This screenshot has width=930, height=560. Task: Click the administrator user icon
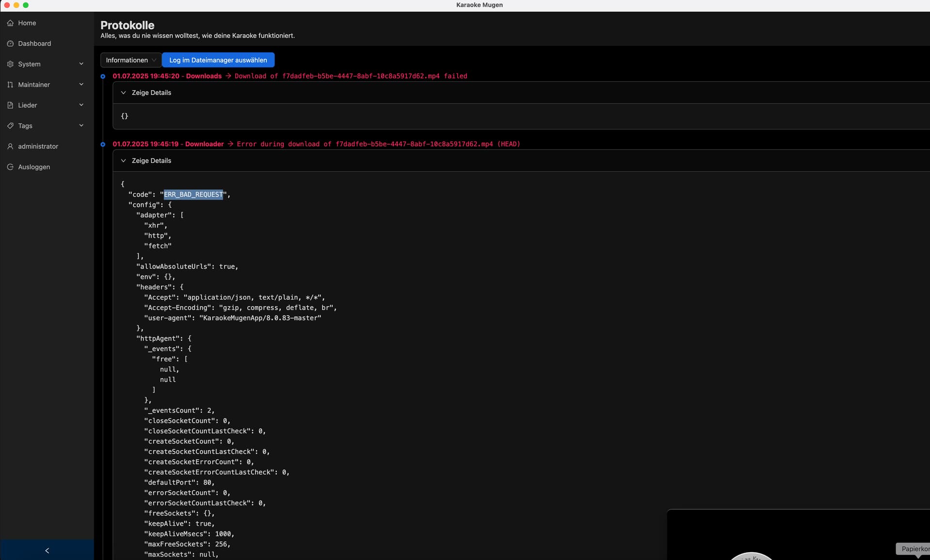coord(10,146)
